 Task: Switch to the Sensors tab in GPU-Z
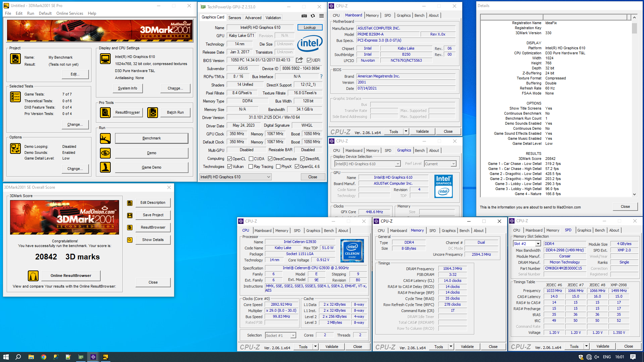[x=234, y=18]
